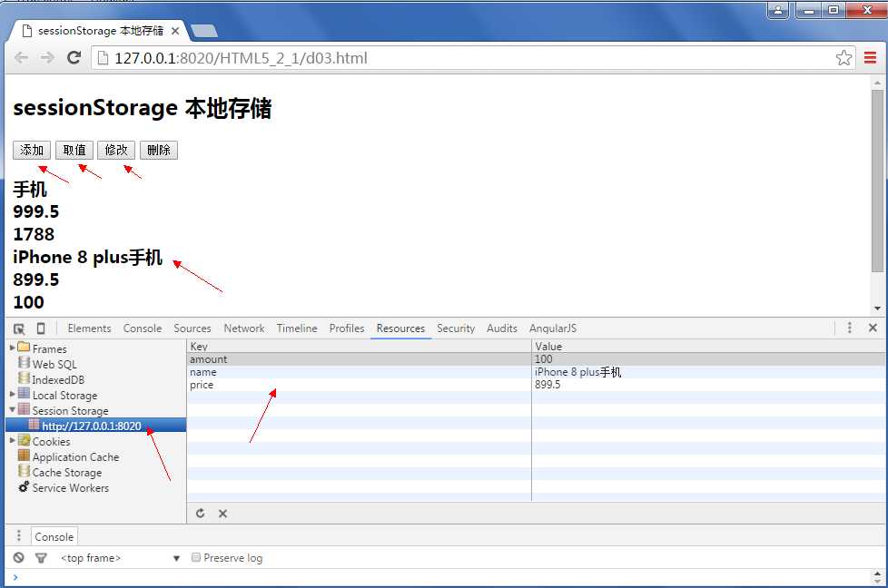888x588 pixels.
Task: Click the Service Workers gear icon
Action: pos(24,486)
